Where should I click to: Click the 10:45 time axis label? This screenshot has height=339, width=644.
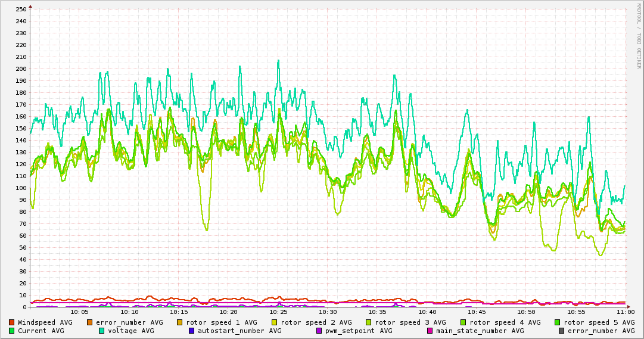click(x=477, y=312)
